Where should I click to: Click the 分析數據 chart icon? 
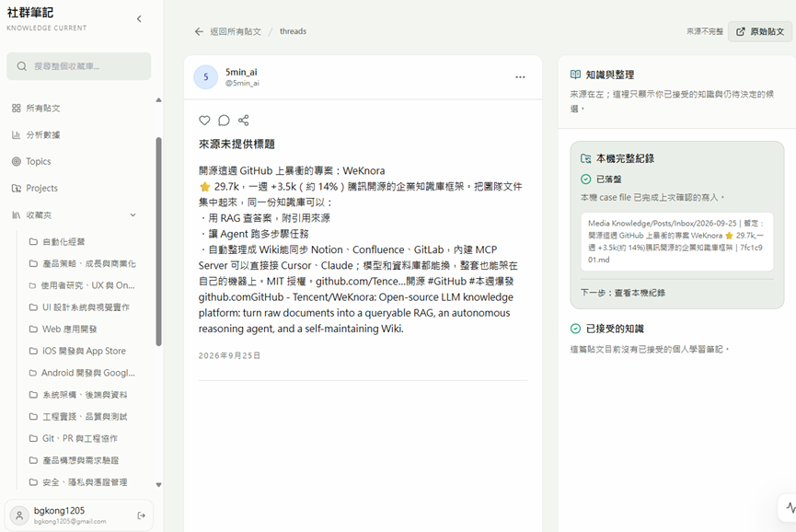click(17, 135)
